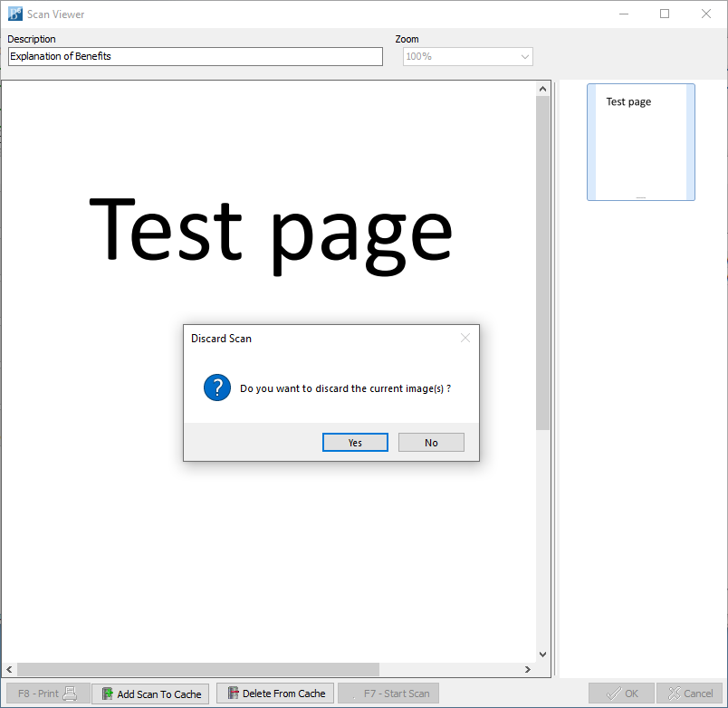Screen dimensions: 728x708
Task: Click No to keep current images
Action: pos(431,442)
